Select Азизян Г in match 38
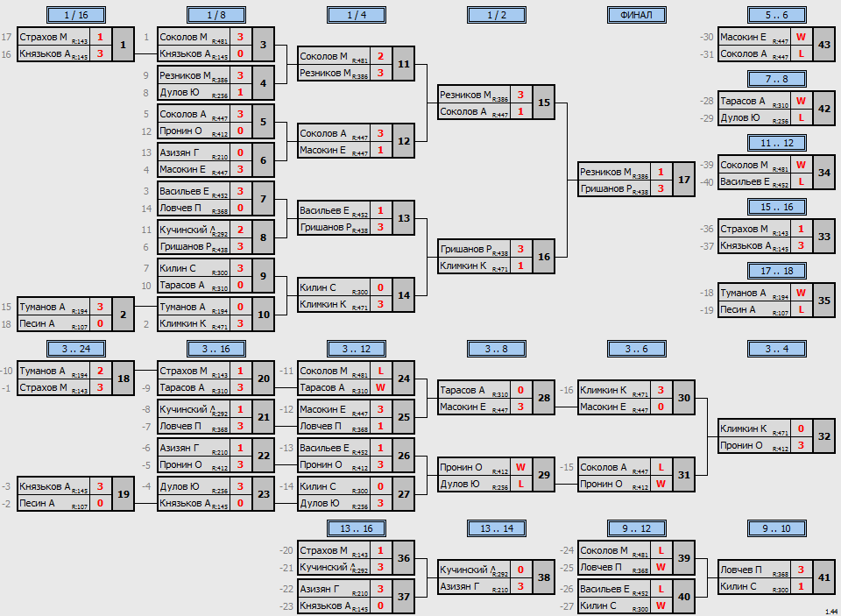The width and height of the screenshot is (841, 616). point(460,586)
